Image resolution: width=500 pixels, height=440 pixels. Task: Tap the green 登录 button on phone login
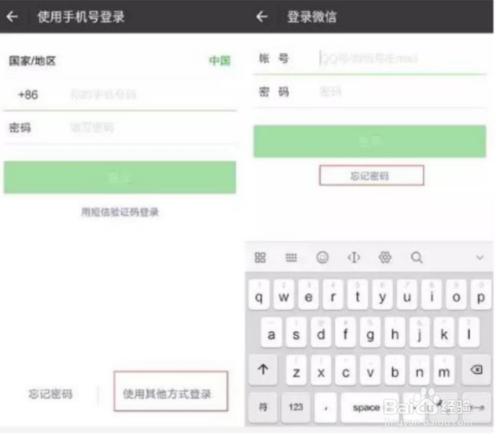tap(120, 177)
